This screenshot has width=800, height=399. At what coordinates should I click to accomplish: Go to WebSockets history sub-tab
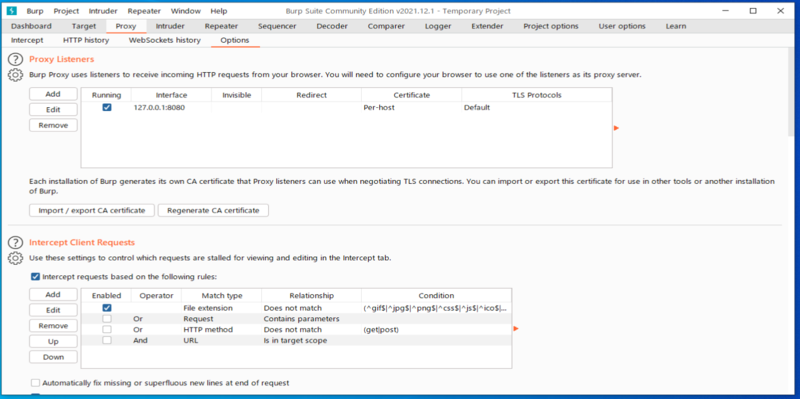[164, 40]
